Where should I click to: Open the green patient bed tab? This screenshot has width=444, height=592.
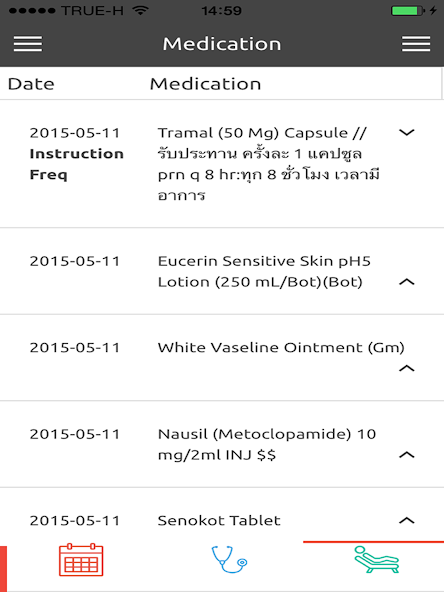pyautogui.click(x=376, y=560)
